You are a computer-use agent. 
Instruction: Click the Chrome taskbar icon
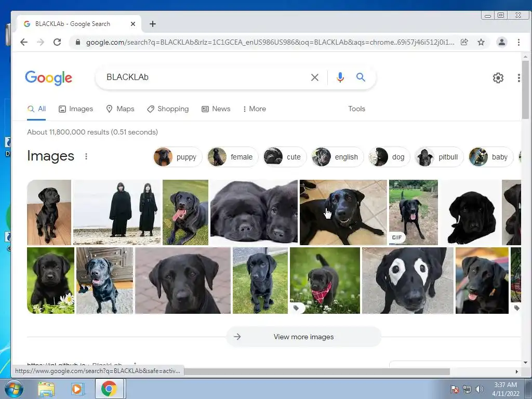[x=109, y=389]
